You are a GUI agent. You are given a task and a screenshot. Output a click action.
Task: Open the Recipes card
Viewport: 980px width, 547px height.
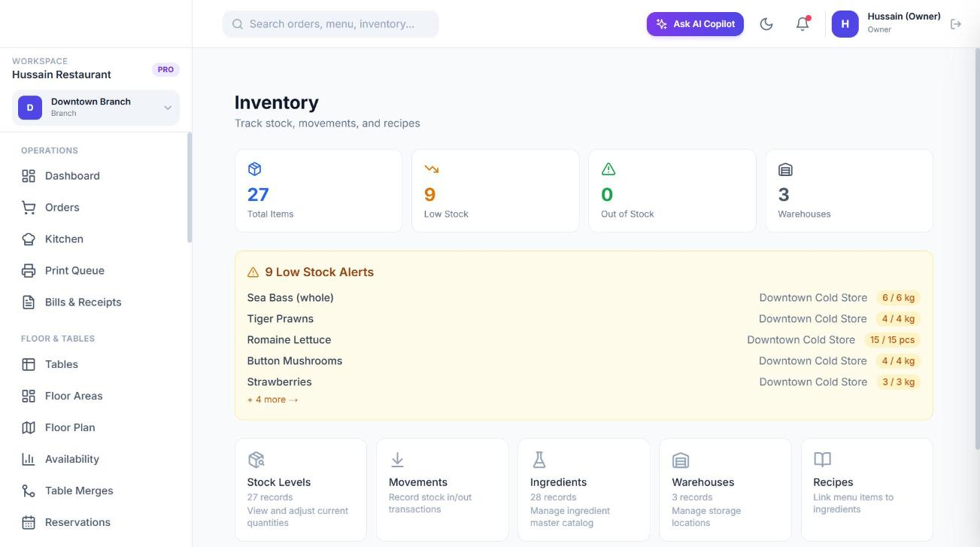[x=867, y=490]
